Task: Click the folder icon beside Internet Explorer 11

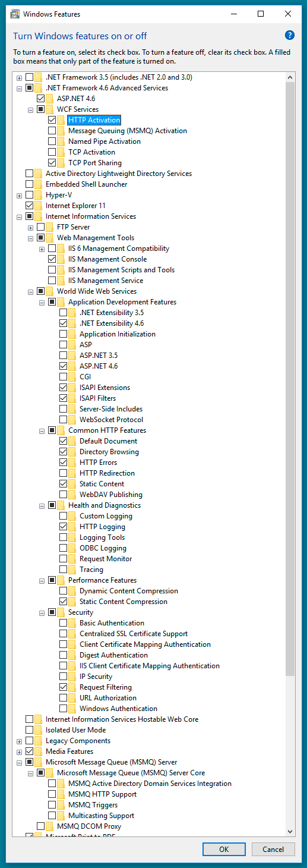Action: coord(39,206)
